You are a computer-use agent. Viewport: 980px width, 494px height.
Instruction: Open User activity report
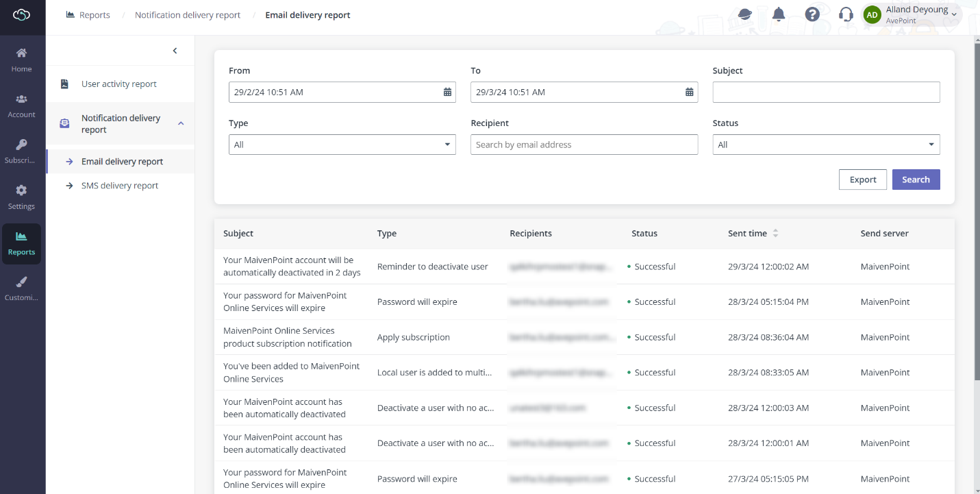click(x=120, y=84)
